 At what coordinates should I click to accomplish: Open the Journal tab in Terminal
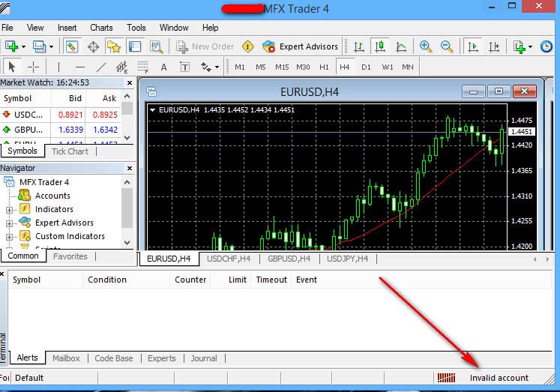[204, 358]
